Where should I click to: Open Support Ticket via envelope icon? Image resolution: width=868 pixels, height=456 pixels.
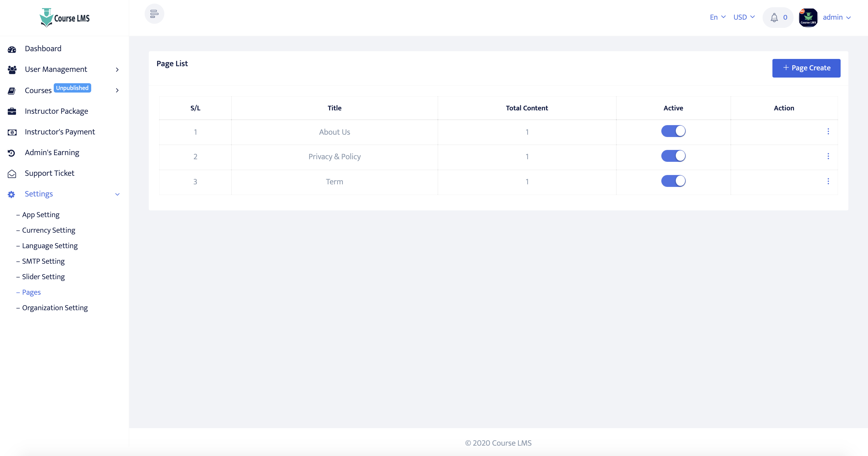point(12,173)
